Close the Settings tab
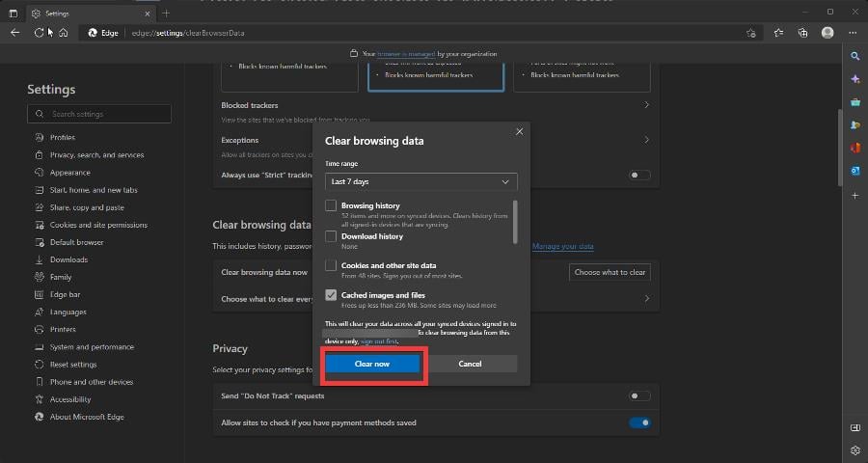 (148, 14)
